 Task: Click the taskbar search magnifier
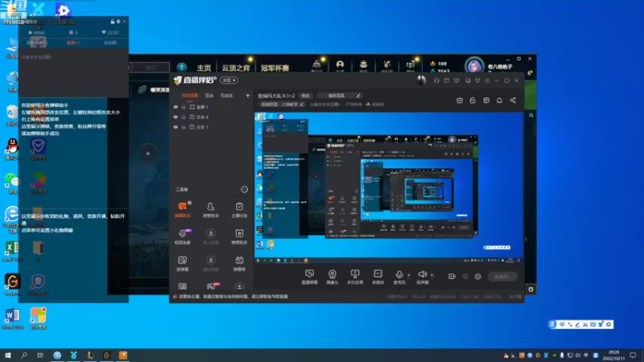pos(24,355)
